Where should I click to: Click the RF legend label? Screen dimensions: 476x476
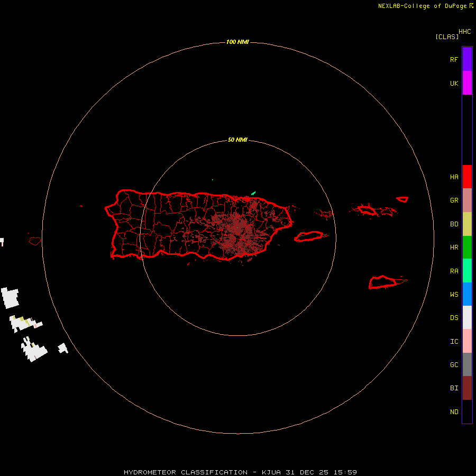point(454,59)
